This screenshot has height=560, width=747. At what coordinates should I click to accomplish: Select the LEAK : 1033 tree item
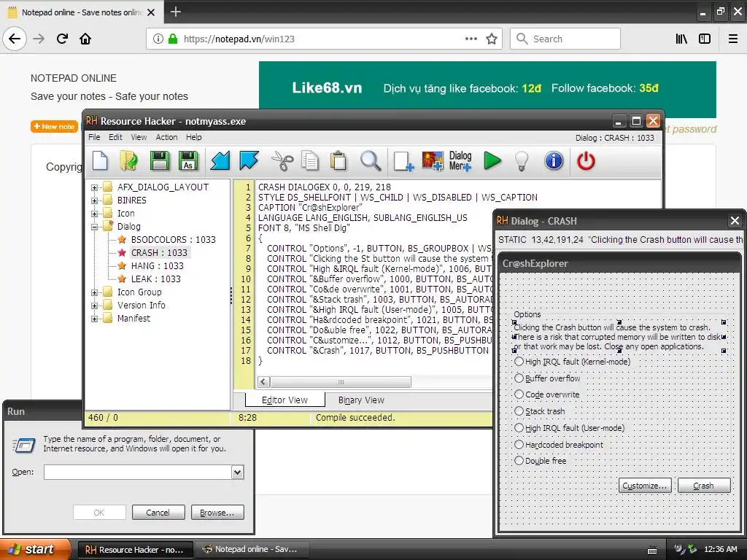[156, 279]
